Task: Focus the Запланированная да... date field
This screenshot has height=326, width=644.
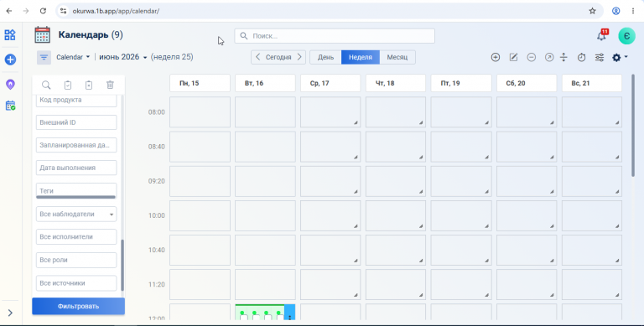Action: [x=76, y=145]
